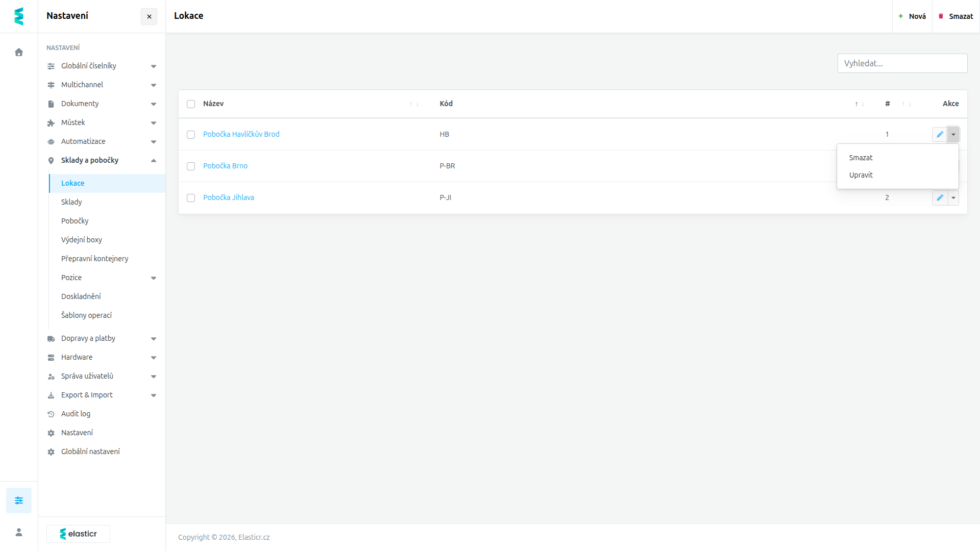Click the Automatizace robot icon

pos(51,142)
